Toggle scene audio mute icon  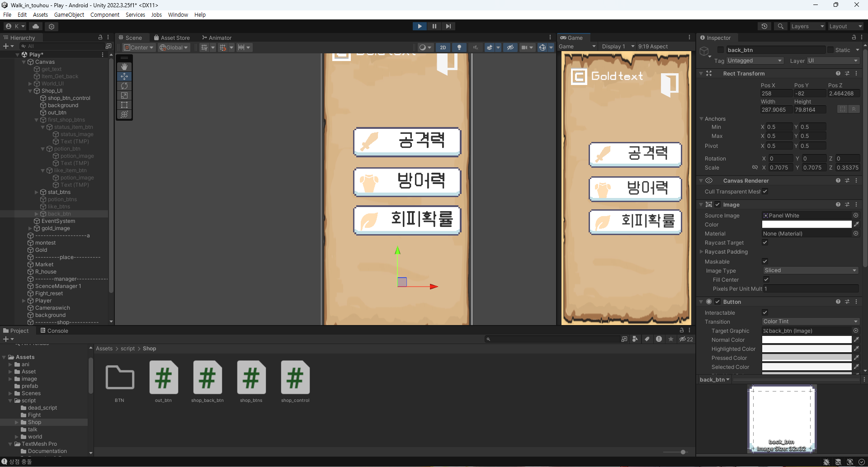(x=475, y=47)
